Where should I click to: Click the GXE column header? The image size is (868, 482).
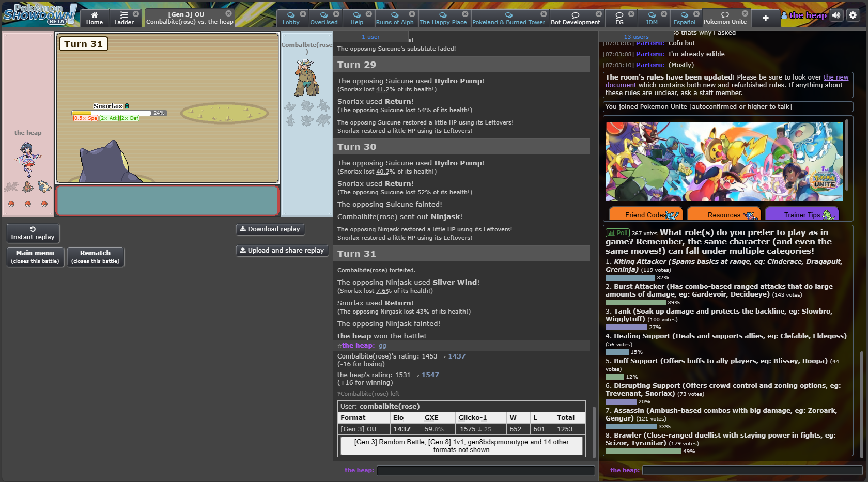point(431,418)
